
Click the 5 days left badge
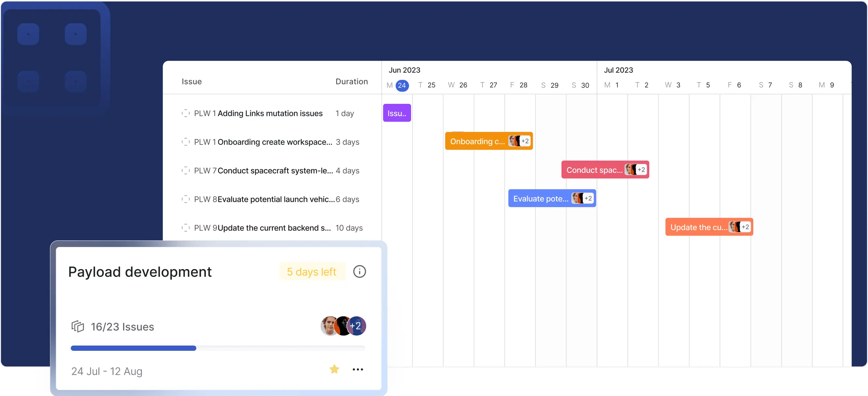[x=312, y=271]
